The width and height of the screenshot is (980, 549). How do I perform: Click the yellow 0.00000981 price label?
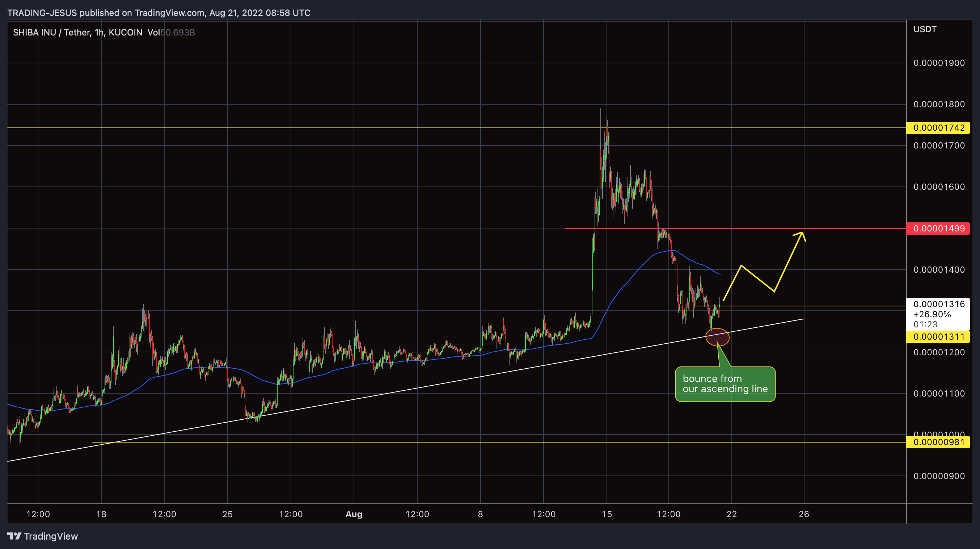click(938, 442)
